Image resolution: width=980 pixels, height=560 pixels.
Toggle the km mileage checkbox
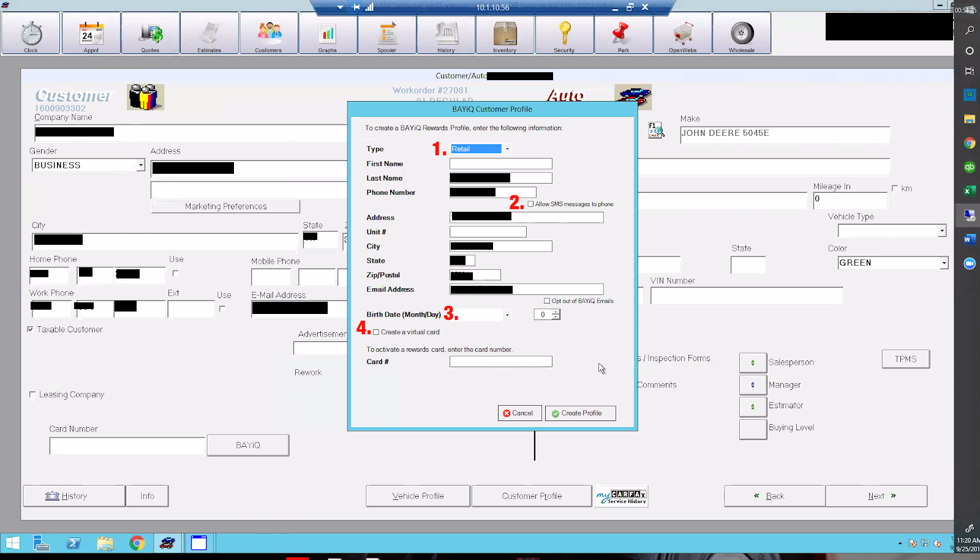(x=895, y=189)
